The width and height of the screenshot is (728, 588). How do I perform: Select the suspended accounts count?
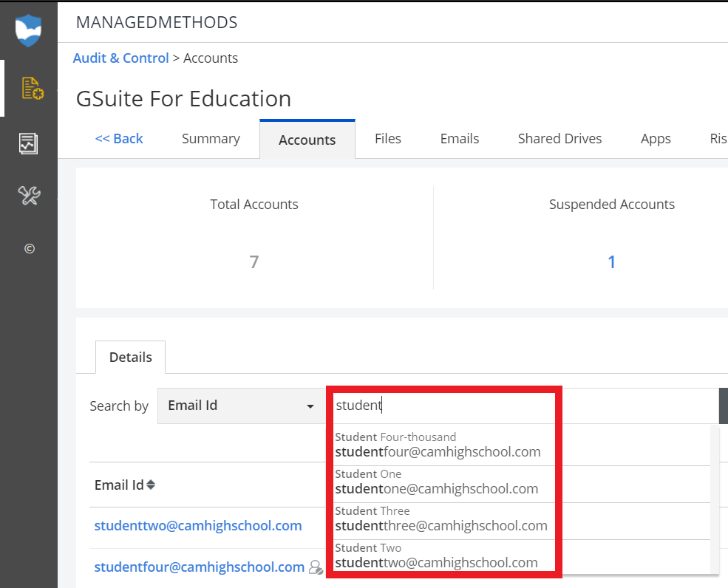[x=611, y=261]
